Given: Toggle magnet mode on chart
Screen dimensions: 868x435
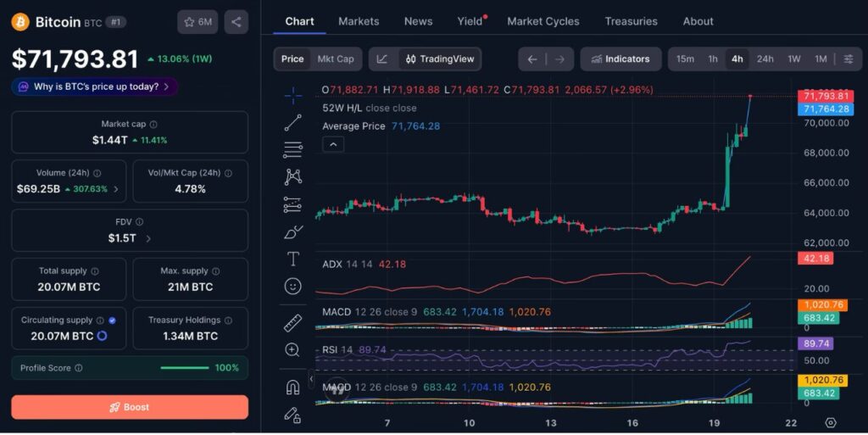Looking at the screenshot, I should tap(292, 387).
